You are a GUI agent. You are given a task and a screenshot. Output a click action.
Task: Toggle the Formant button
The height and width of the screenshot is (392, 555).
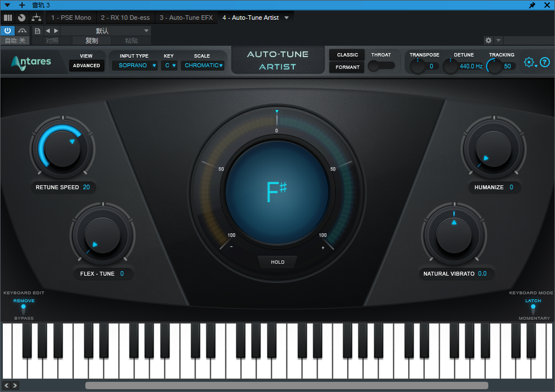pos(347,67)
